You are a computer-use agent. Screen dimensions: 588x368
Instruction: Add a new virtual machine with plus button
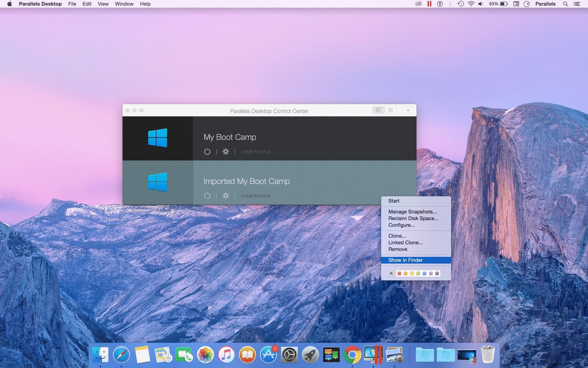pyautogui.click(x=408, y=110)
